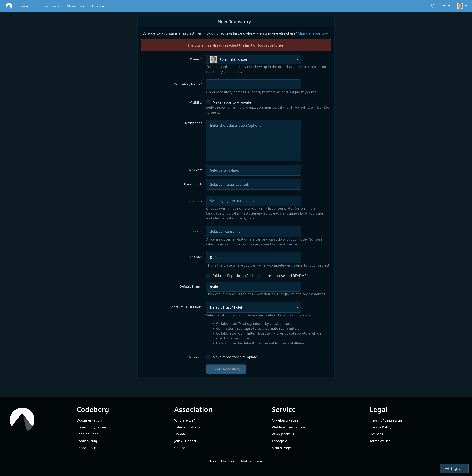Open Explore in top navigation
Screen dimensions: 472x476
tap(98, 6)
